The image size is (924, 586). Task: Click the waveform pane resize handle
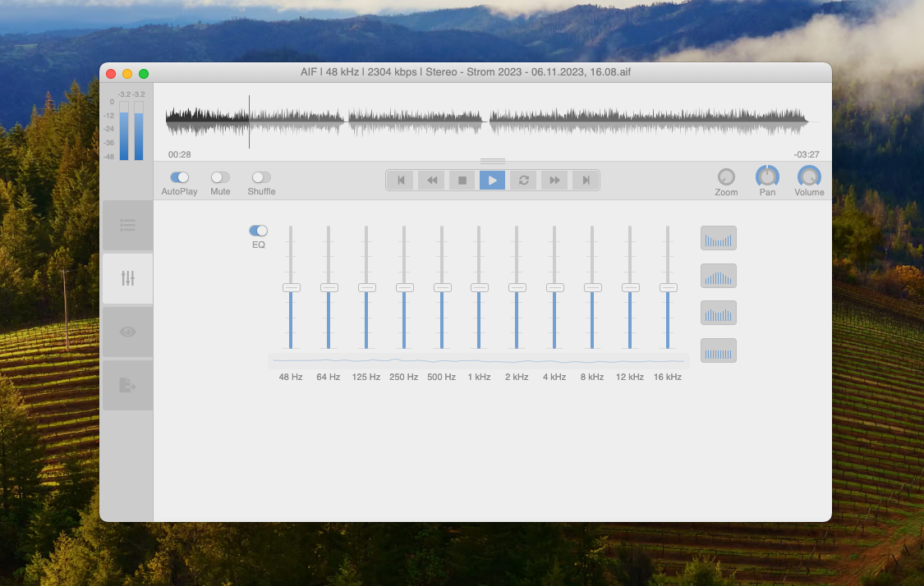pyautogui.click(x=493, y=161)
